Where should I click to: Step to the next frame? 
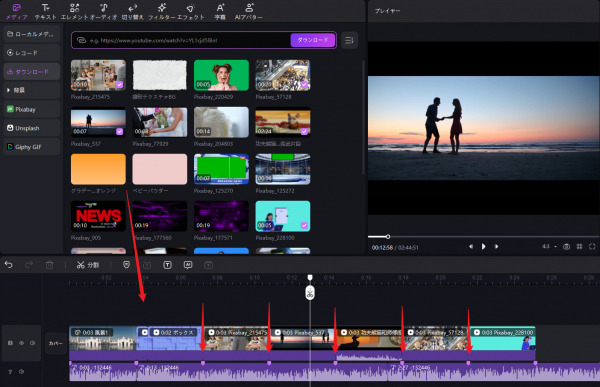496,247
